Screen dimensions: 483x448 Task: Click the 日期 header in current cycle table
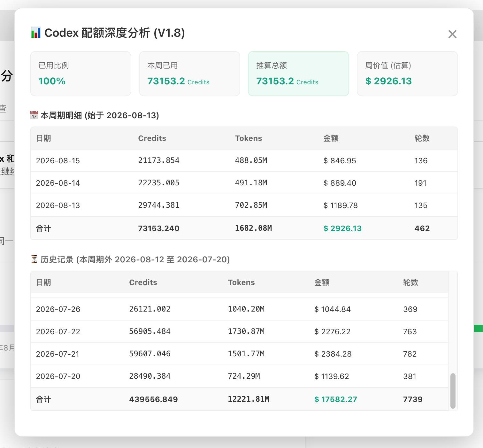43,138
